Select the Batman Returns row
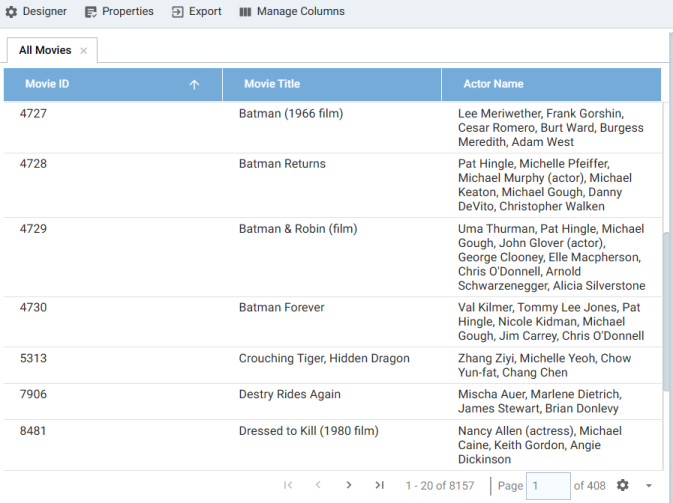The height and width of the screenshot is (503, 673). pyautogui.click(x=333, y=185)
